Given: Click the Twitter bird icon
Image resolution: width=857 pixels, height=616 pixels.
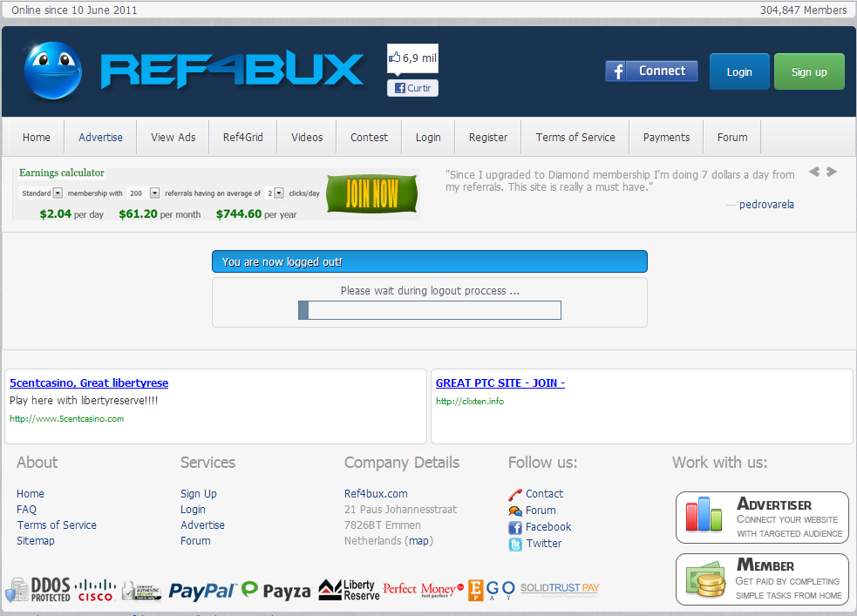Looking at the screenshot, I should (x=515, y=545).
